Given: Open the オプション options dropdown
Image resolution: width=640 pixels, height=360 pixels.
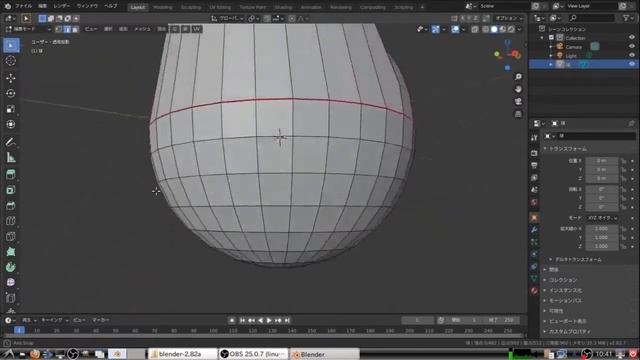Looking at the screenshot, I should coord(509,18).
